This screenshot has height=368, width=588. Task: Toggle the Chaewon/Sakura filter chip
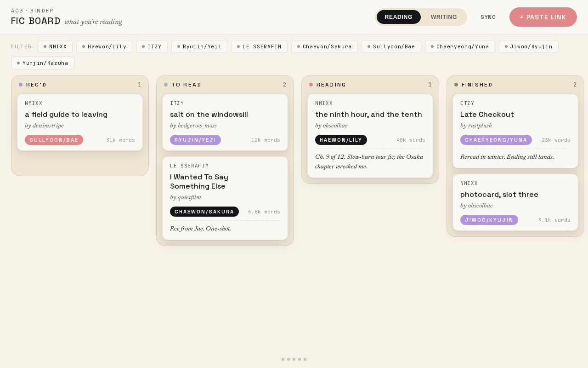click(324, 46)
